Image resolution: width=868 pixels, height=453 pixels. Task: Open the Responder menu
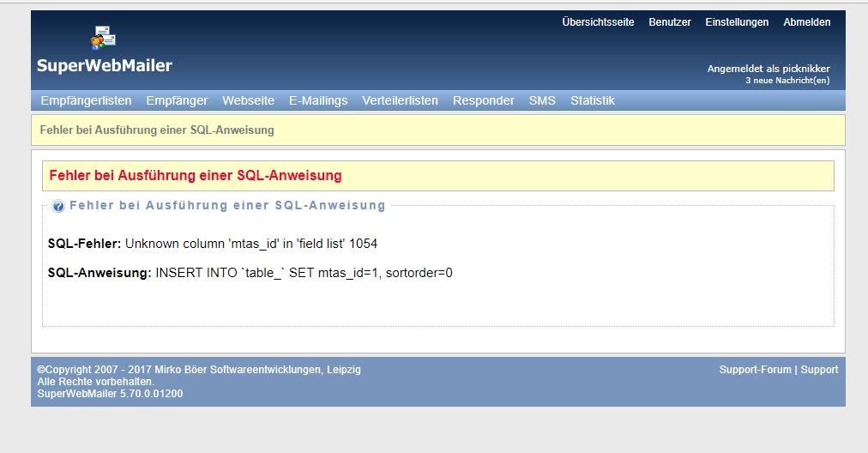click(483, 100)
